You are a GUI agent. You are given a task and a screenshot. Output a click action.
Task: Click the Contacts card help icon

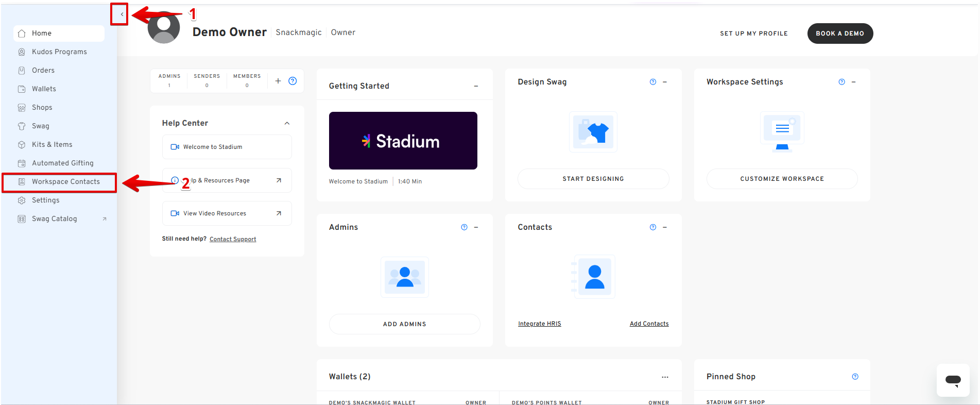[x=652, y=227]
